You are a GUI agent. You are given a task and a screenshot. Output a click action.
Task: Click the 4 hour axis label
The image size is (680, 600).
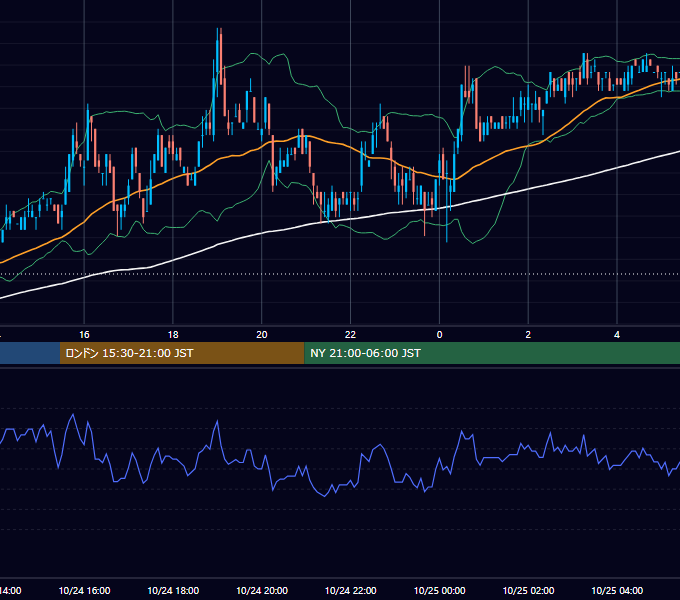pyautogui.click(x=617, y=335)
